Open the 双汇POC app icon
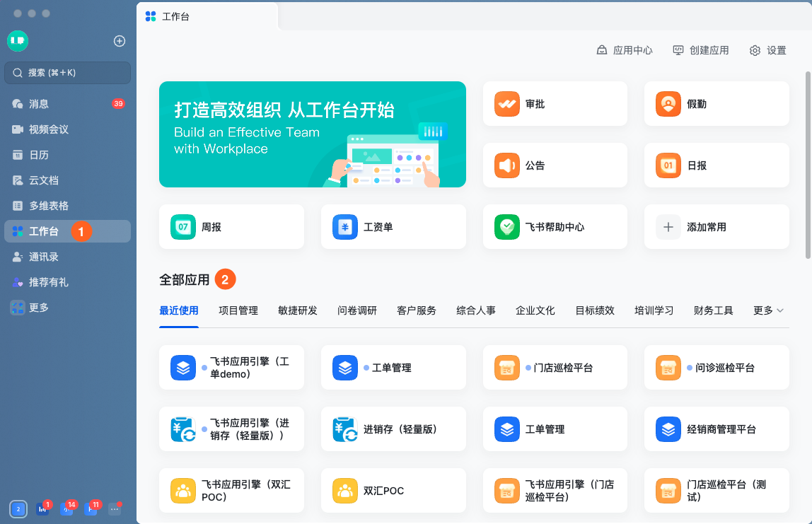This screenshot has width=812, height=524. pos(345,491)
